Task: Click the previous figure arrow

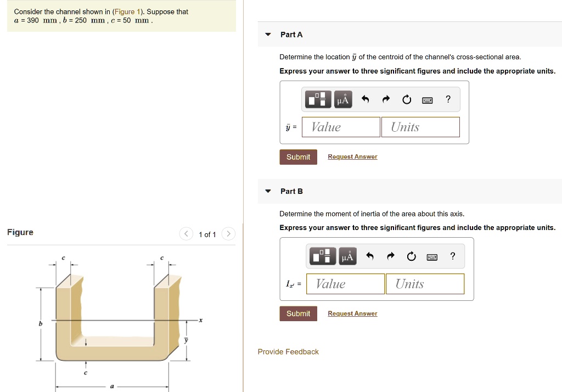Action: click(186, 233)
